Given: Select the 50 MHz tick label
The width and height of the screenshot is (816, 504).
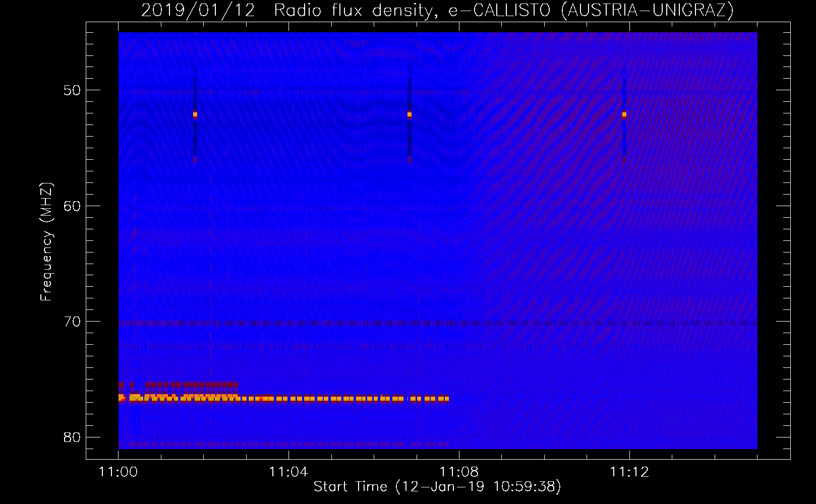Looking at the screenshot, I should (72, 90).
